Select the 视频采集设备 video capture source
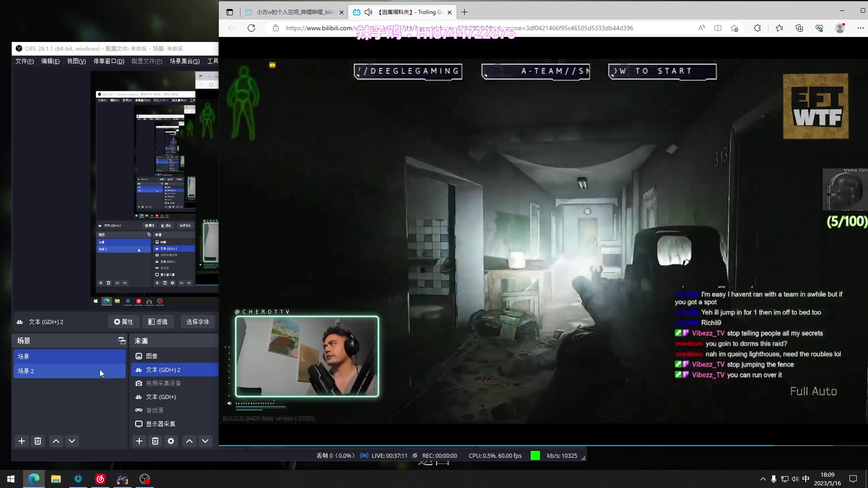Screen dimensions: 868x488 175,383
